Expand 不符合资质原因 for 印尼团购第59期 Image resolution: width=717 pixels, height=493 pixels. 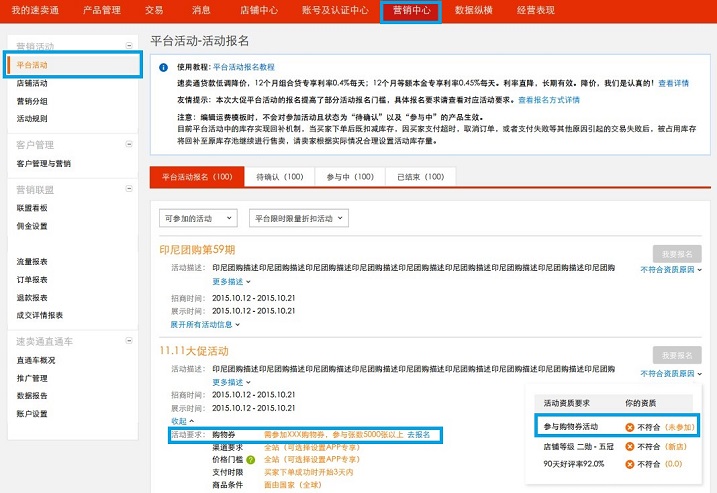pos(671,270)
